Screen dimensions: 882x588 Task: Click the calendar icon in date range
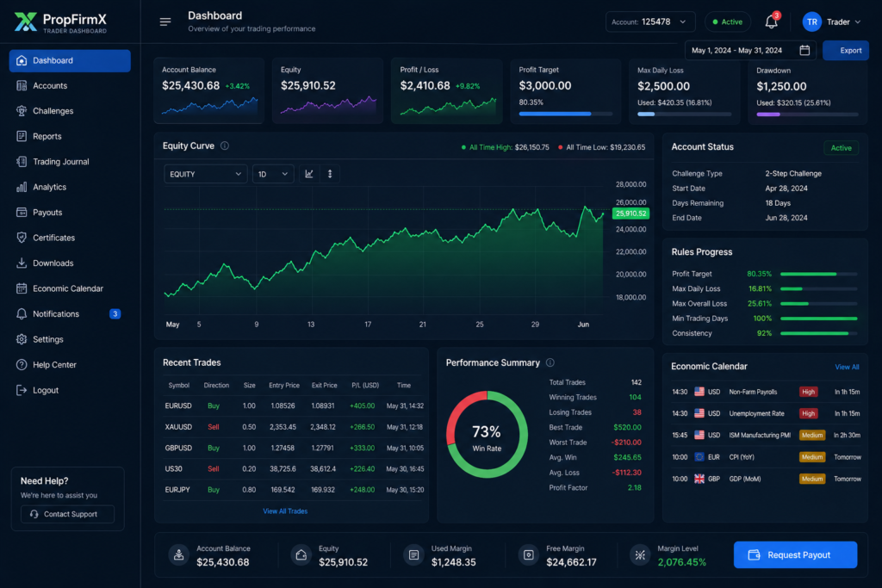pyautogui.click(x=804, y=50)
